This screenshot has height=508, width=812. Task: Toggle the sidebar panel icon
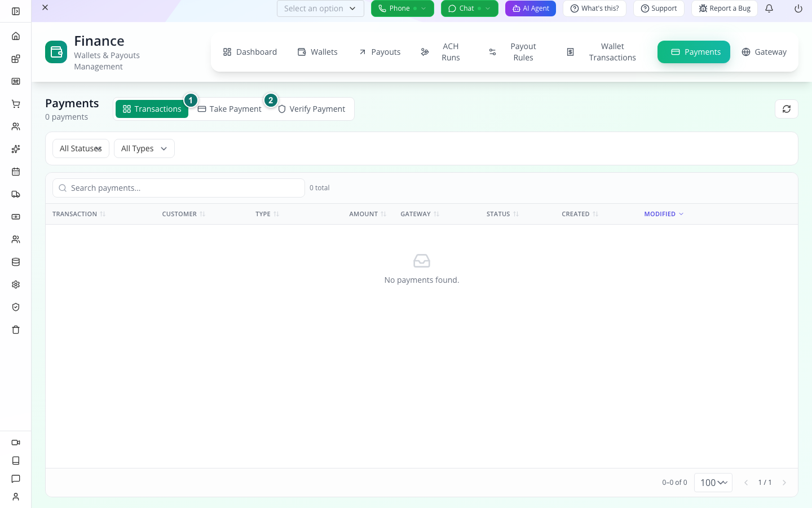click(x=16, y=11)
